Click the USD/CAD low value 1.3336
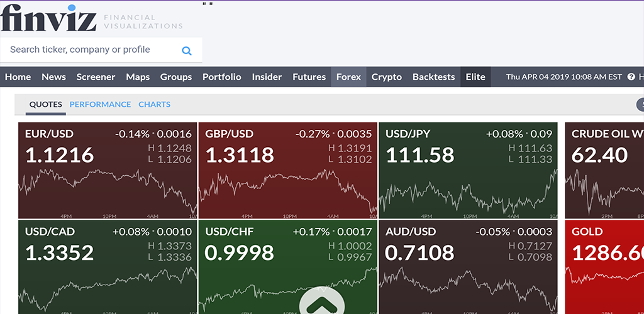 [175, 257]
